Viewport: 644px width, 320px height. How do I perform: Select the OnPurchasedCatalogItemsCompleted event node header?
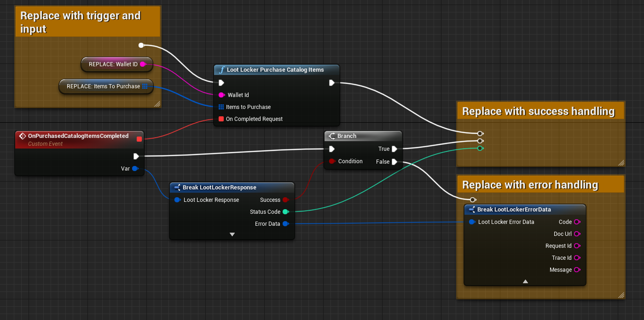pyautogui.click(x=78, y=136)
